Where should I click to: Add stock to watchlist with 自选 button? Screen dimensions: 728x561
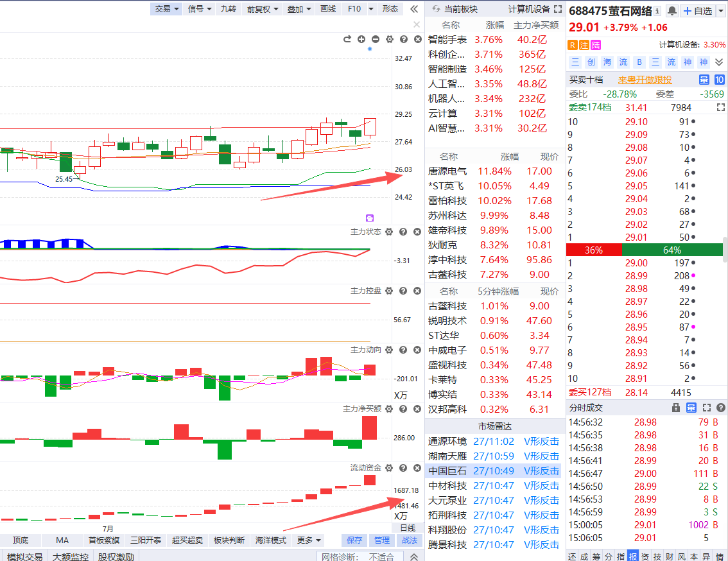[698, 11]
